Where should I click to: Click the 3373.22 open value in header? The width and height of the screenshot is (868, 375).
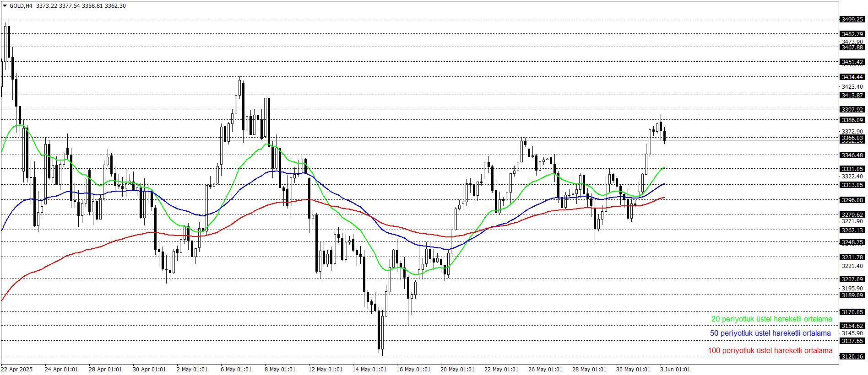click(47, 6)
